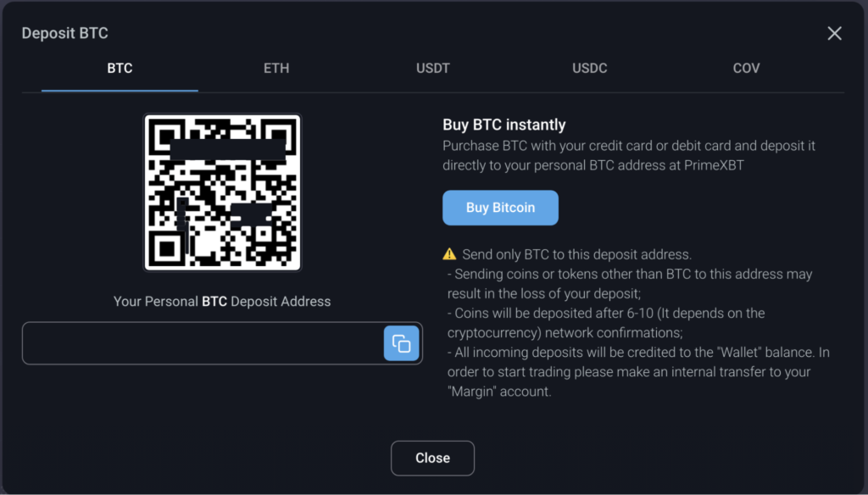
Task: Dismiss the dialog with the X icon
Action: click(834, 33)
